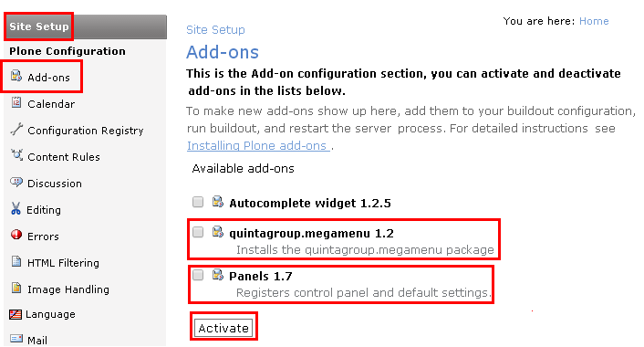Click the Language flag icon
The image size is (644, 347).
[x=16, y=314]
